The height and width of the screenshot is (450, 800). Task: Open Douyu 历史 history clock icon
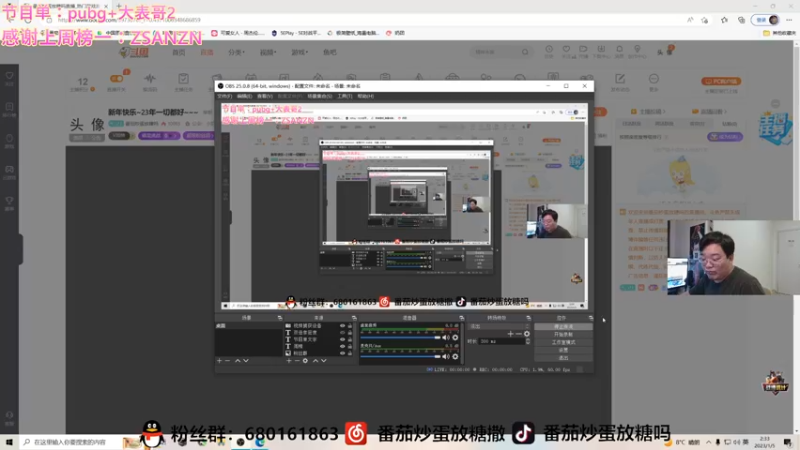click(549, 49)
